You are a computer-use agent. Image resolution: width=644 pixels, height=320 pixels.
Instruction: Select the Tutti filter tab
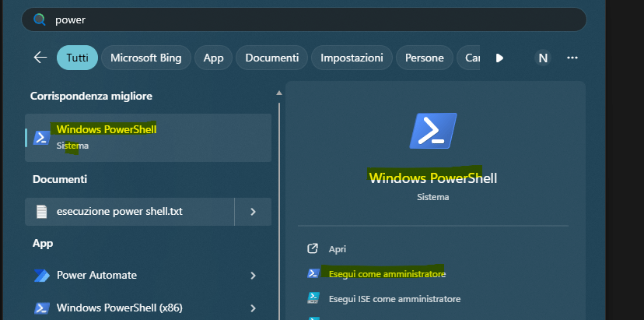pos(77,58)
